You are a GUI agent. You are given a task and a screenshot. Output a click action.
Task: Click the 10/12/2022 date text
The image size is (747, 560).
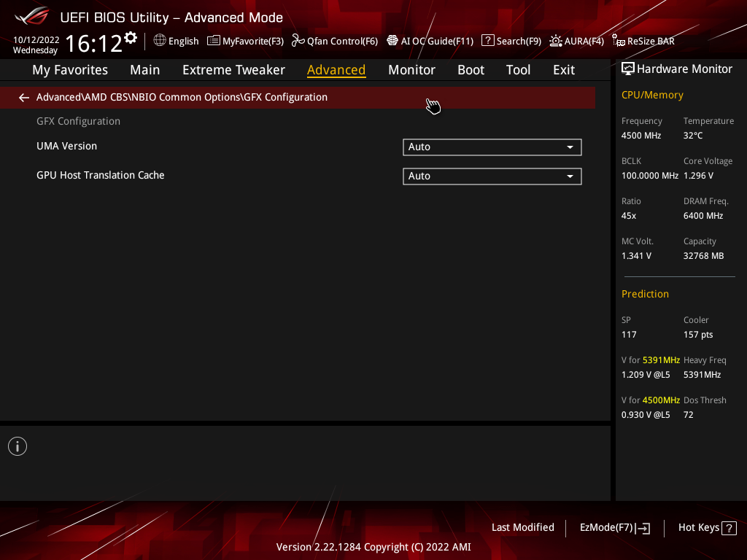point(36,40)
